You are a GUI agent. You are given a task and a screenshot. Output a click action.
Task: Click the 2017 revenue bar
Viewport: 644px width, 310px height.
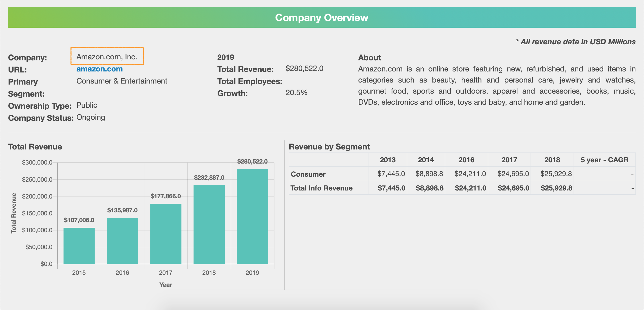(166, 234)
